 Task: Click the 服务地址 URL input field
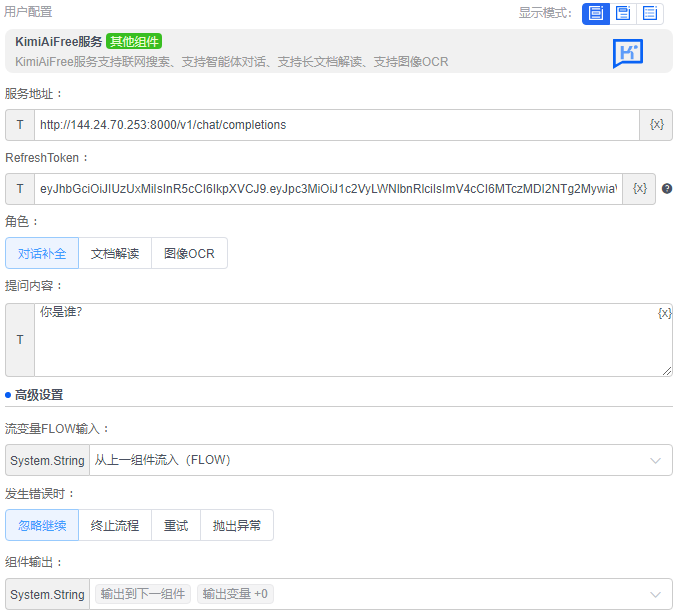tap(336, 125)
